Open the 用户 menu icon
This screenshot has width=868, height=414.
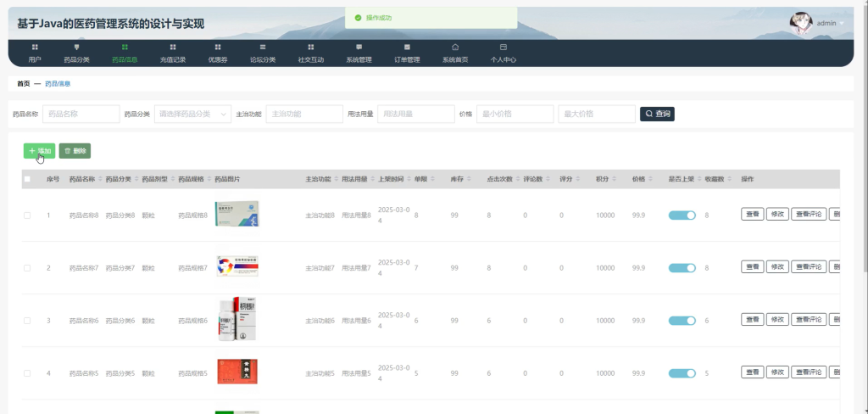(x=35, y=48)
